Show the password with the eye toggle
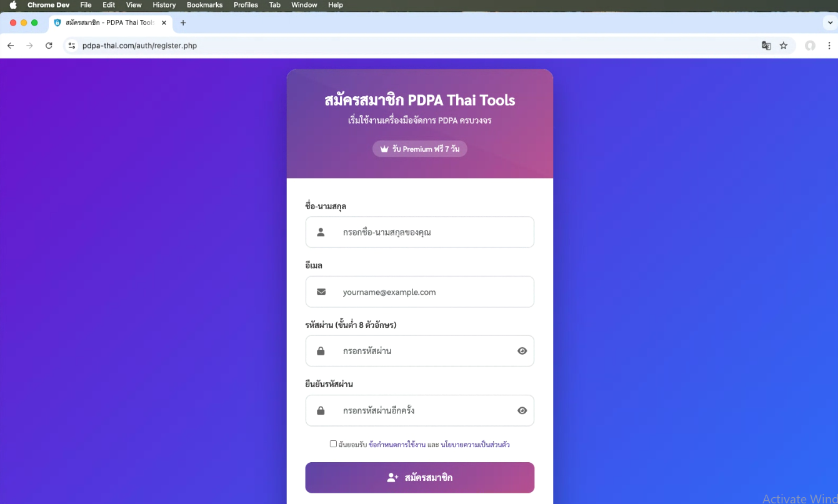This screenshot has height=504, width=838. pyautogui.click(x=522, y=351)
